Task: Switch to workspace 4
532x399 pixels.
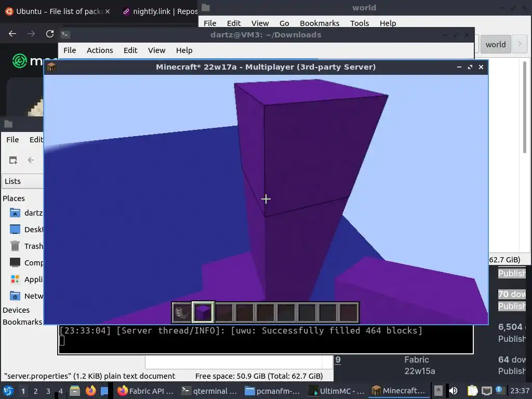Action: pyautogui.click(x=61, y=391)
